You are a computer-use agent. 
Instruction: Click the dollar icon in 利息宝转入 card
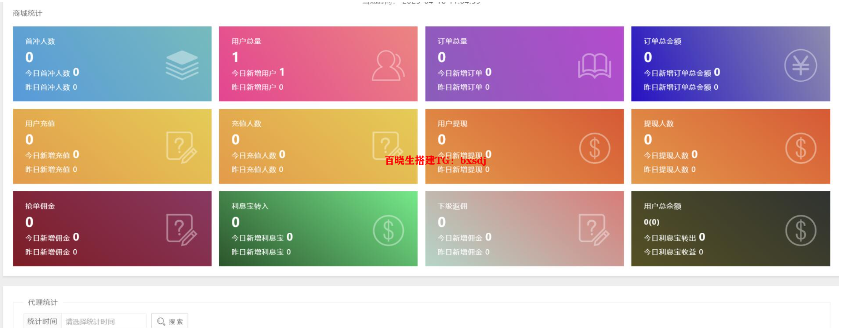click(388, 230)
